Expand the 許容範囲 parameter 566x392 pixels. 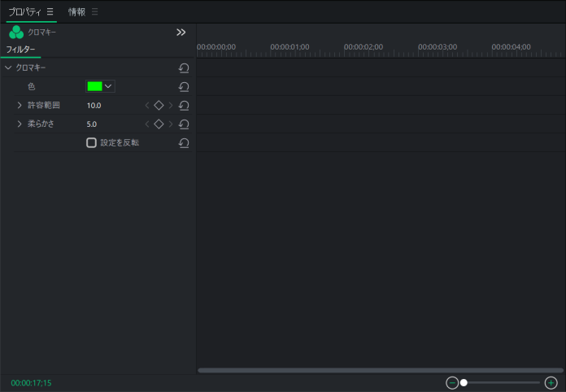(20, 106)
